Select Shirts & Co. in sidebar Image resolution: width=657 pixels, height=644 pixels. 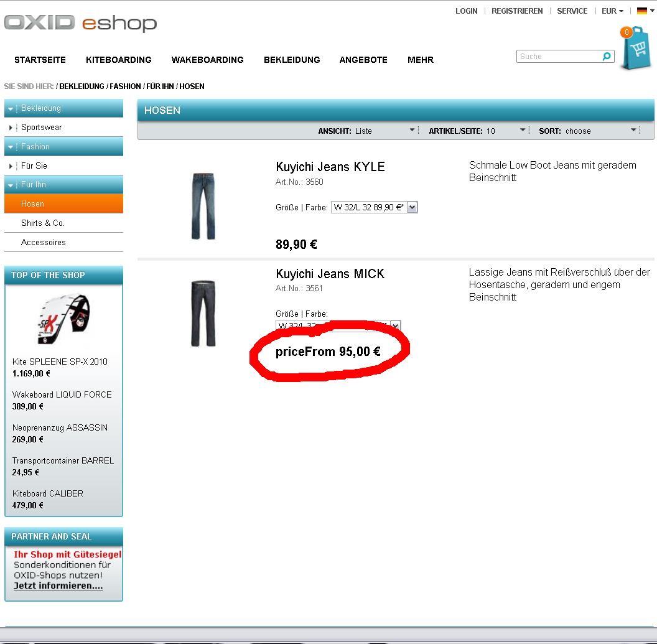click(43, 223)
